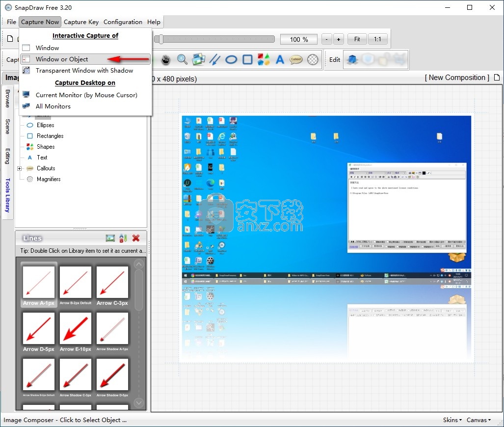Select the Hand pan tool

(x=165, y=59)
